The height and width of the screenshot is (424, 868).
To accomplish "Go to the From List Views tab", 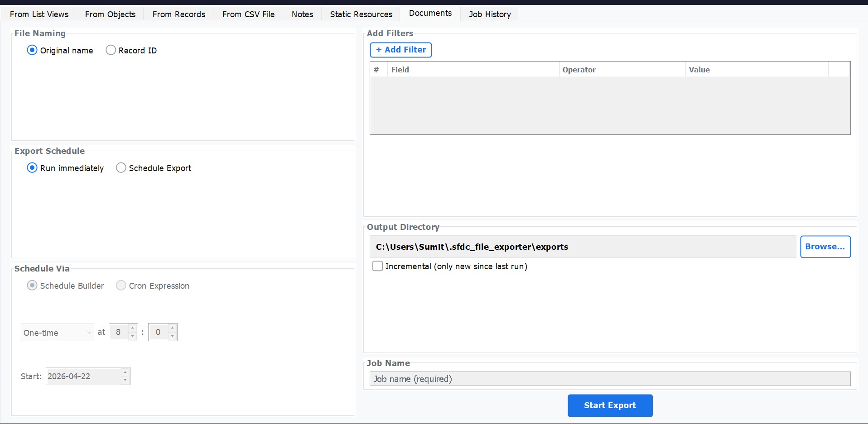I will [x=39, y=14].
